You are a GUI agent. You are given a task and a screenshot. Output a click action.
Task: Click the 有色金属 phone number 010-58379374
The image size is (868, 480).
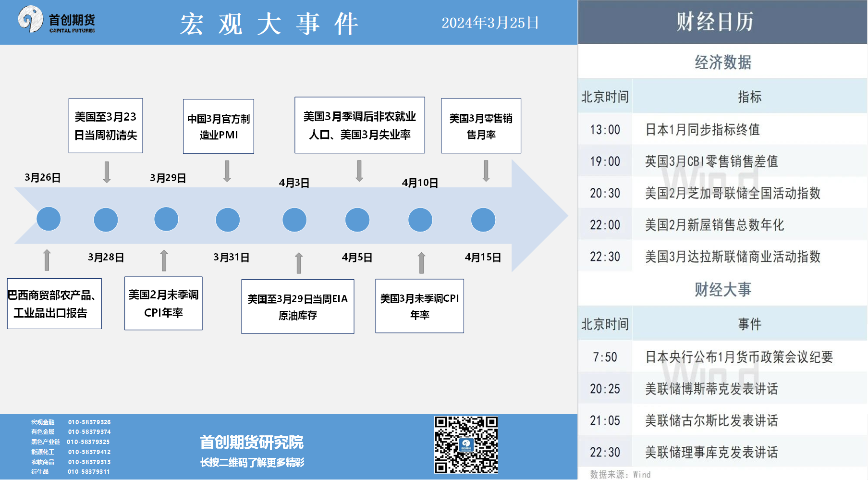[x=89, y=431]
